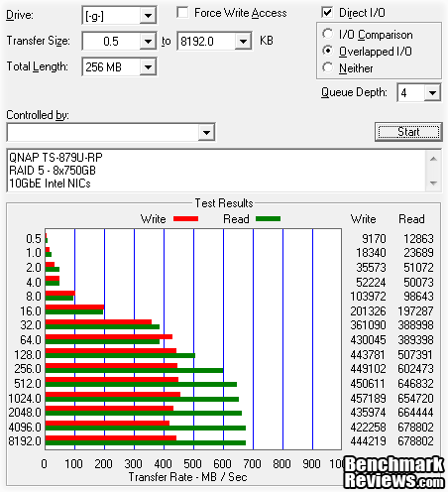Click the Read value 23689 for 1.0 KB
The width and height of the screenshot is (448, 492).
click(418, 253)
